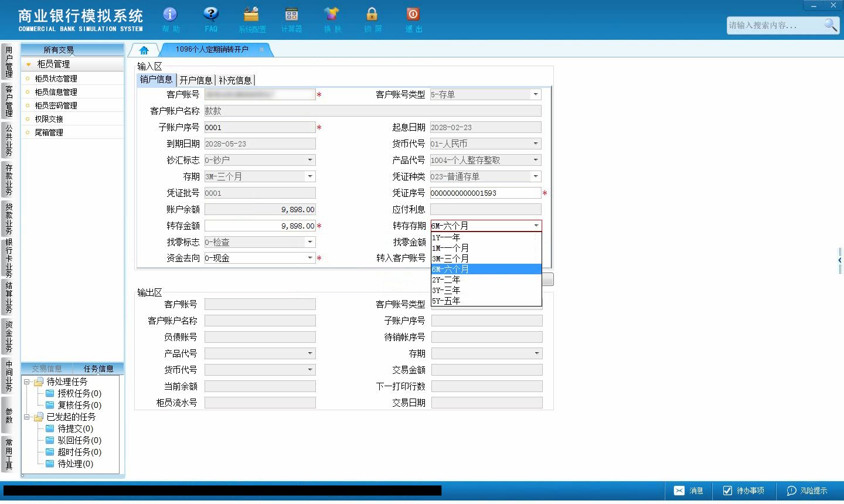
Task: Open the 货币代号 01-人民币 dropdown
Action: pyautogui.click(x=536, y=144)
